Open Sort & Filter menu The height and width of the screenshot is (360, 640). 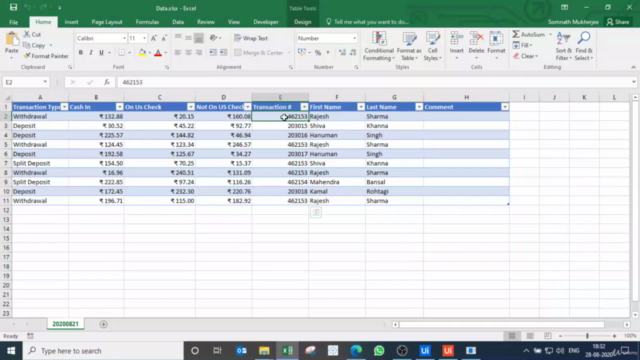point(563,46)
